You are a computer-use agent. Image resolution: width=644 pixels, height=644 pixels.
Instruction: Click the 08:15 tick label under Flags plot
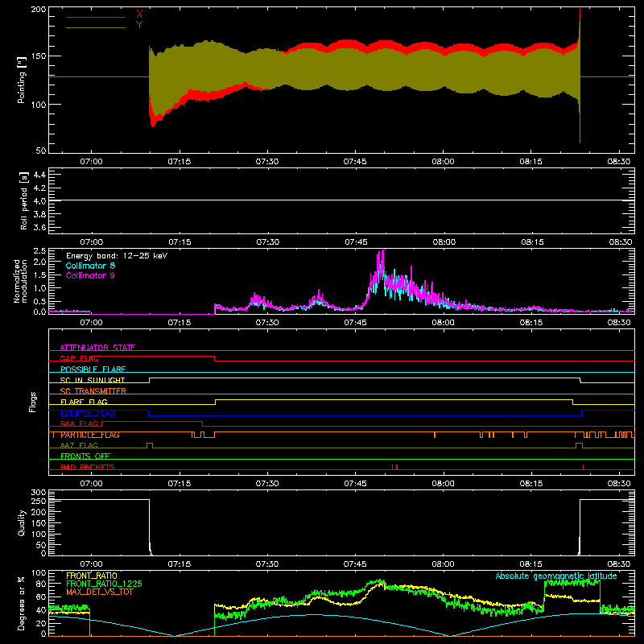point(531,484)
